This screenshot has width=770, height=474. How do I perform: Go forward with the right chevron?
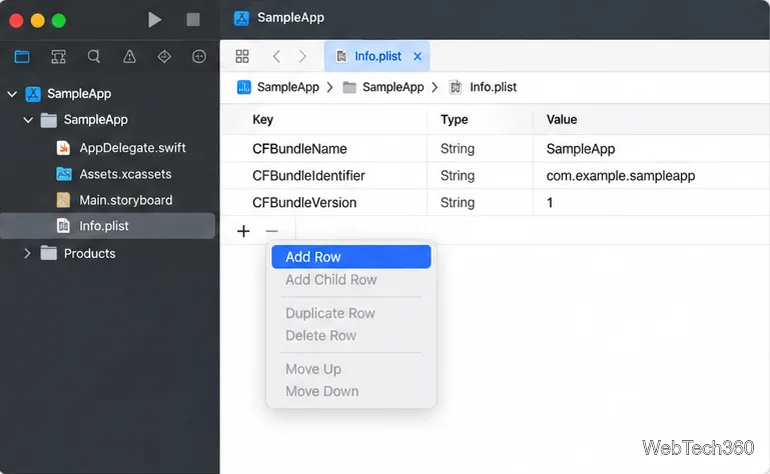coord(302,56)
